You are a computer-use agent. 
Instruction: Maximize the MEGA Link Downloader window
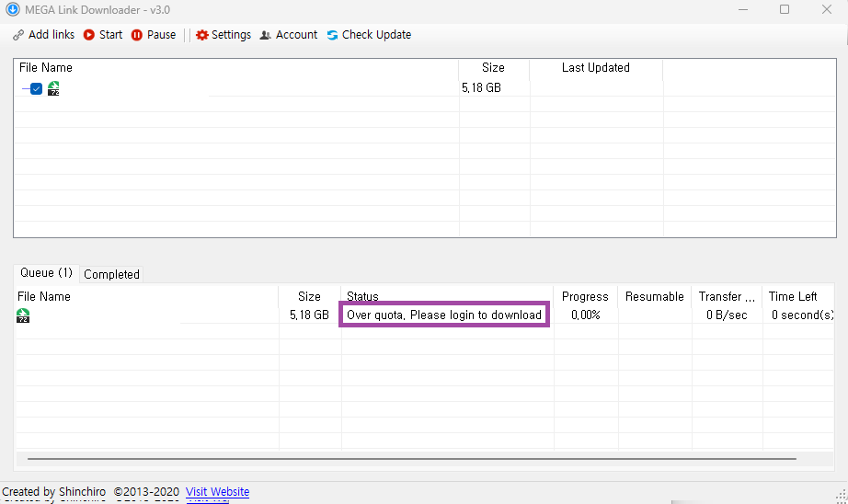click(785, 10)
